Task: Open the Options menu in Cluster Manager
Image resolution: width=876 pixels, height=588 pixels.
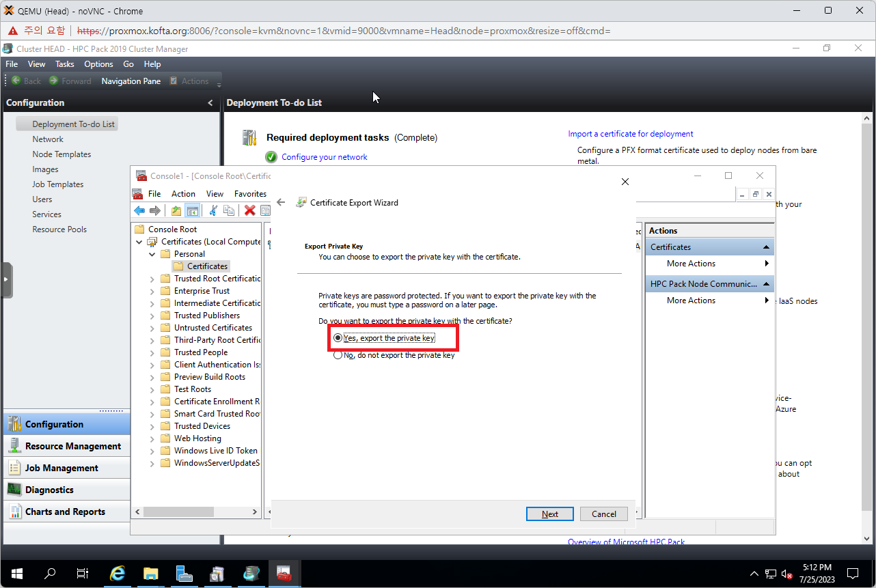Action: pos(98,64)
